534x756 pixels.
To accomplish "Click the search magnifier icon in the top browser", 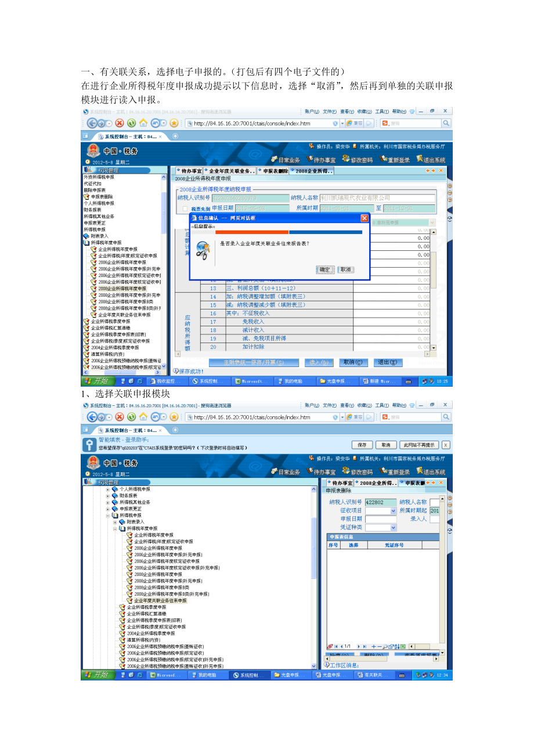I will 446,123.
